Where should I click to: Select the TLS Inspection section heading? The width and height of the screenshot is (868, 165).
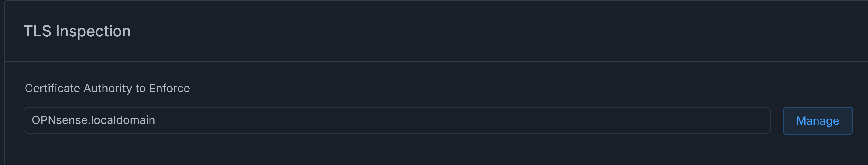coord(77,31)
